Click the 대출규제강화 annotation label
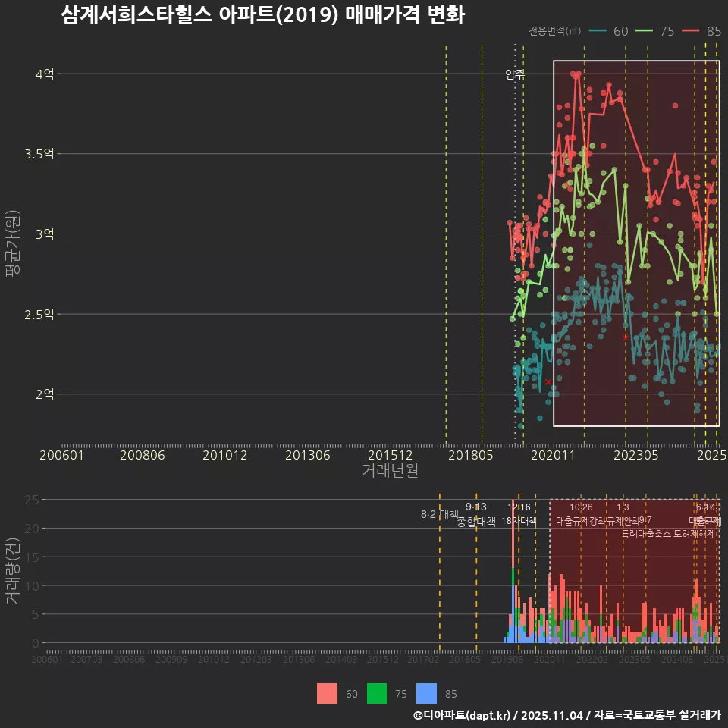728x728 pixels. pyautogui.click(x=580, y=522)
